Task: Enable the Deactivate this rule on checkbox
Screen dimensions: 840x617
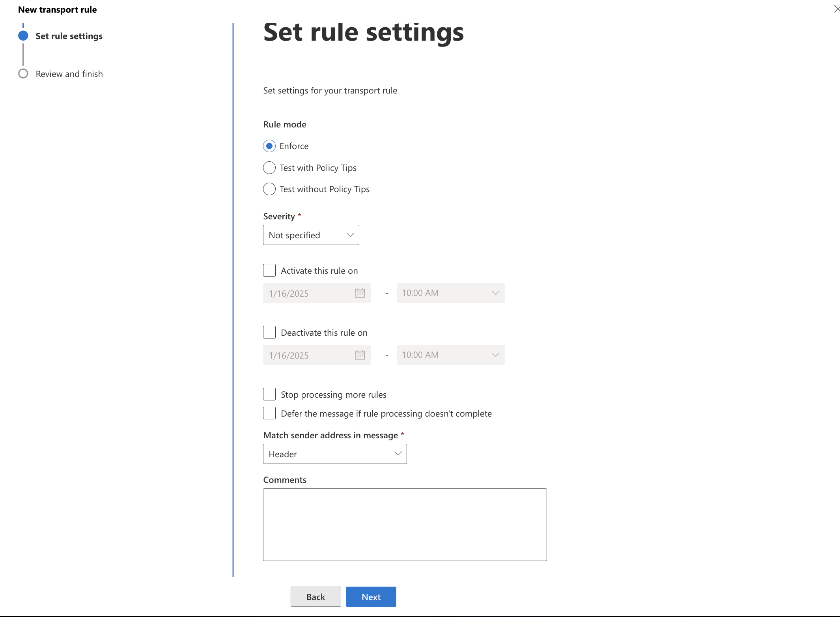Action: (x=269, y=333)
